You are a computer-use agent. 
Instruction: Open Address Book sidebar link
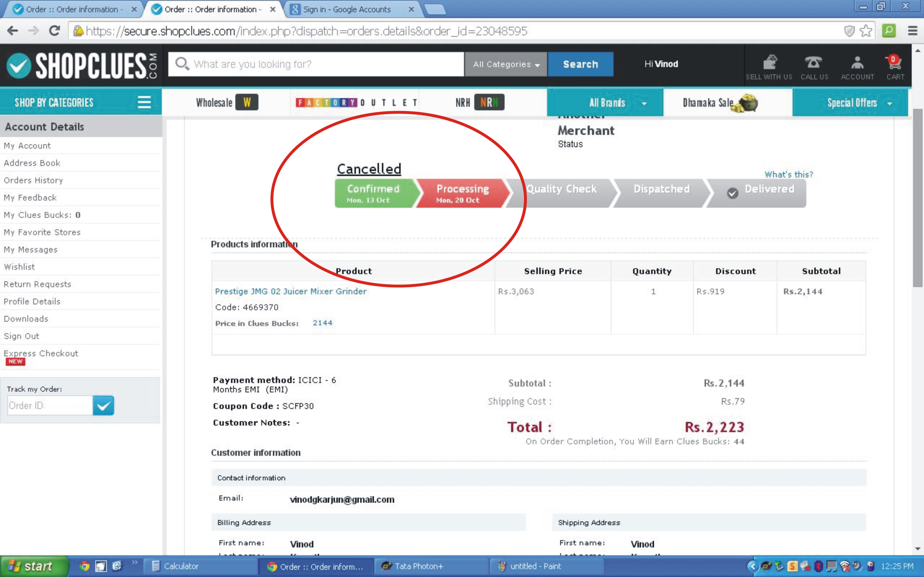(x=32, y=163)
